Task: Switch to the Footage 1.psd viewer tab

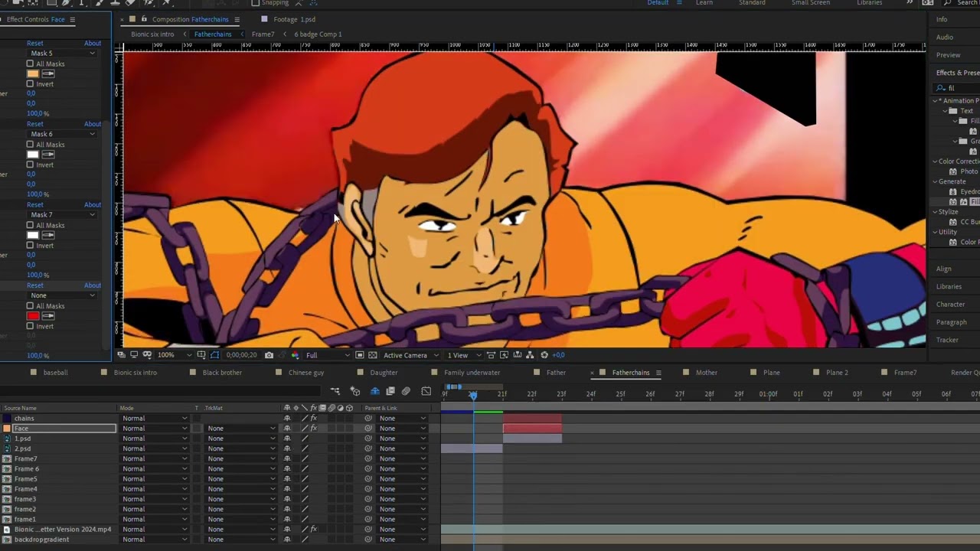Action: point(294,19)
